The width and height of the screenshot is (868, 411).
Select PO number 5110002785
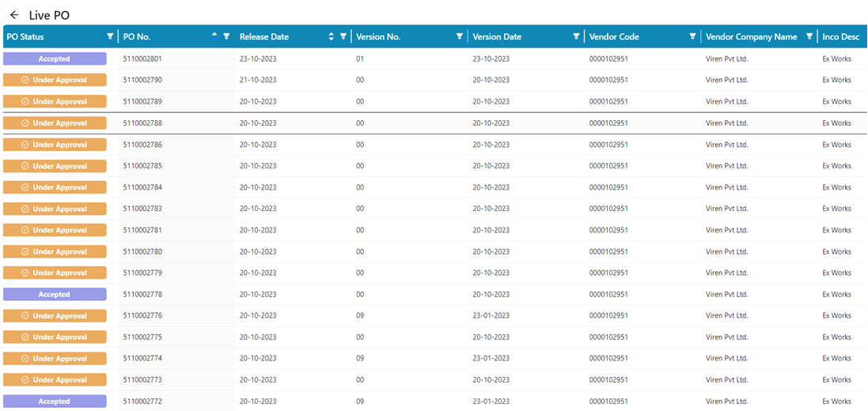pyautogui.click(x=143, y=166)
